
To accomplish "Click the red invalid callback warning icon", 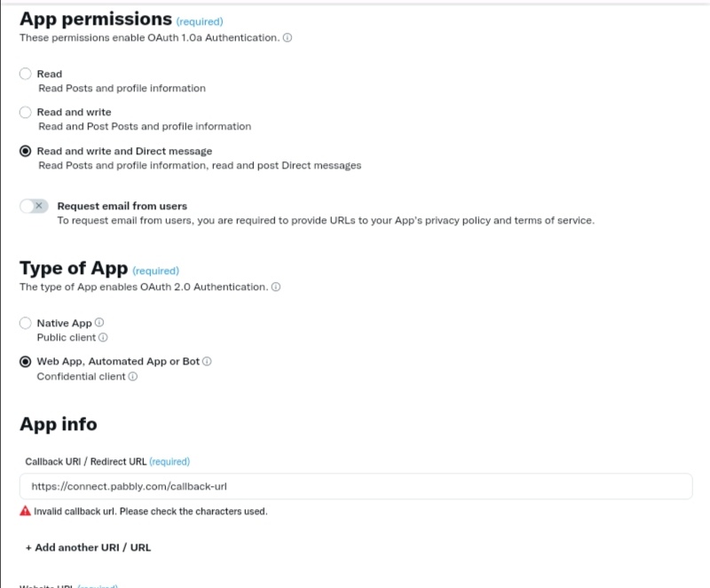I will click(x=26, y=511).
